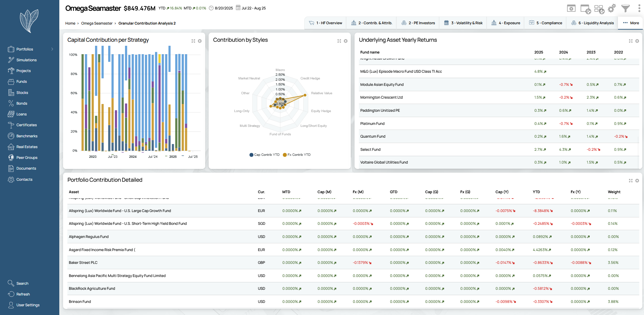Open the funnel filter icon

[625, 8]
